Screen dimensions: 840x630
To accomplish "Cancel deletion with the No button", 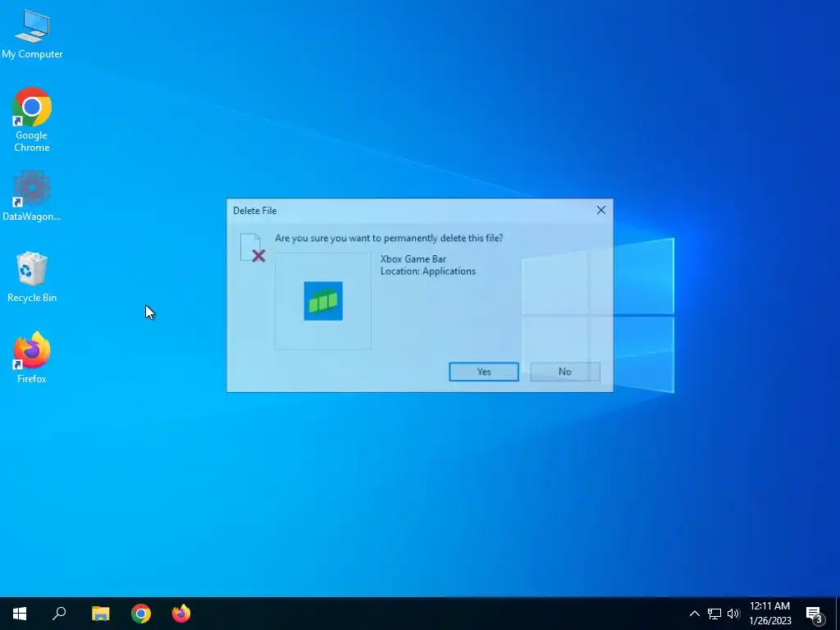I will click(x=564, y=372).
